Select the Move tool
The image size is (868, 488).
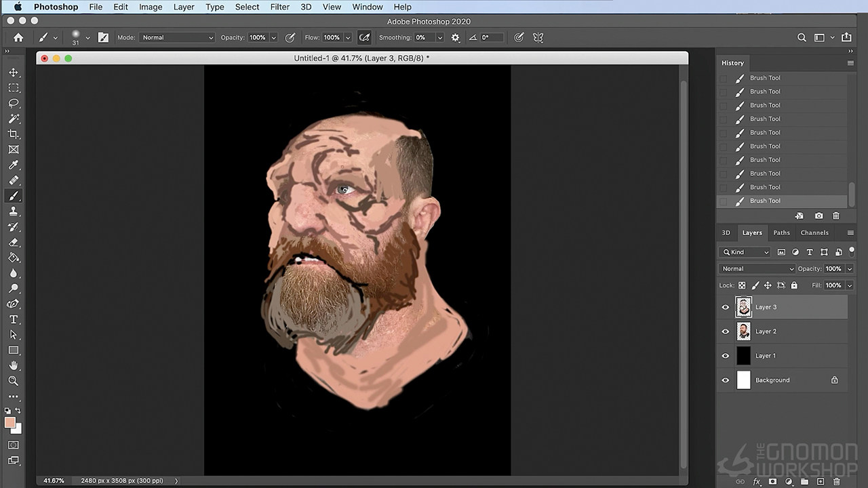13,73
